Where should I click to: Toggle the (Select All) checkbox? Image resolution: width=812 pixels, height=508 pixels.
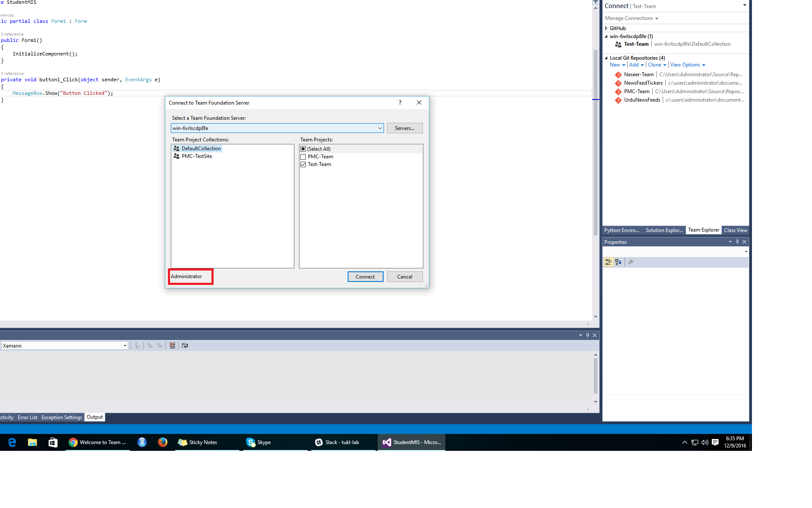pos(303,149)
